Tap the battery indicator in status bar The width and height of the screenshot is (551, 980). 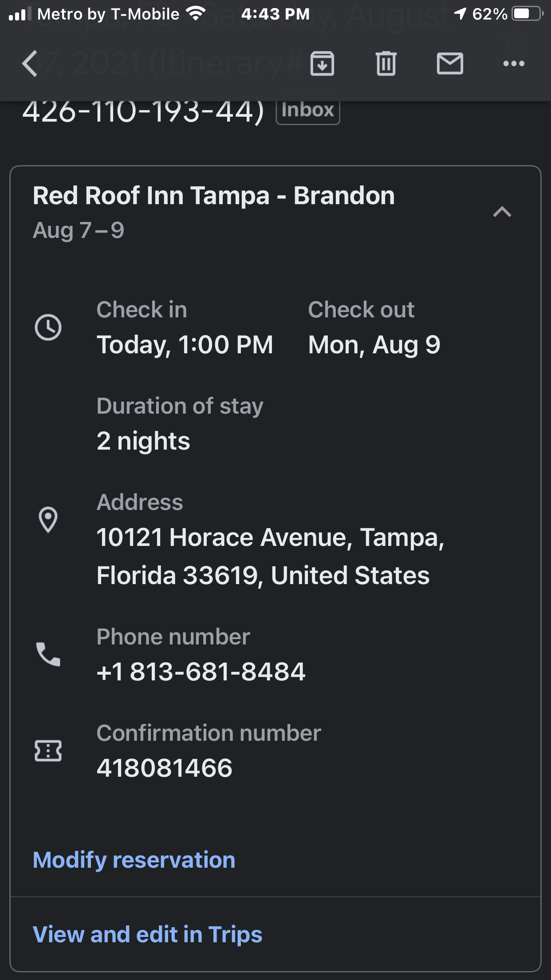tap(527, 14)
